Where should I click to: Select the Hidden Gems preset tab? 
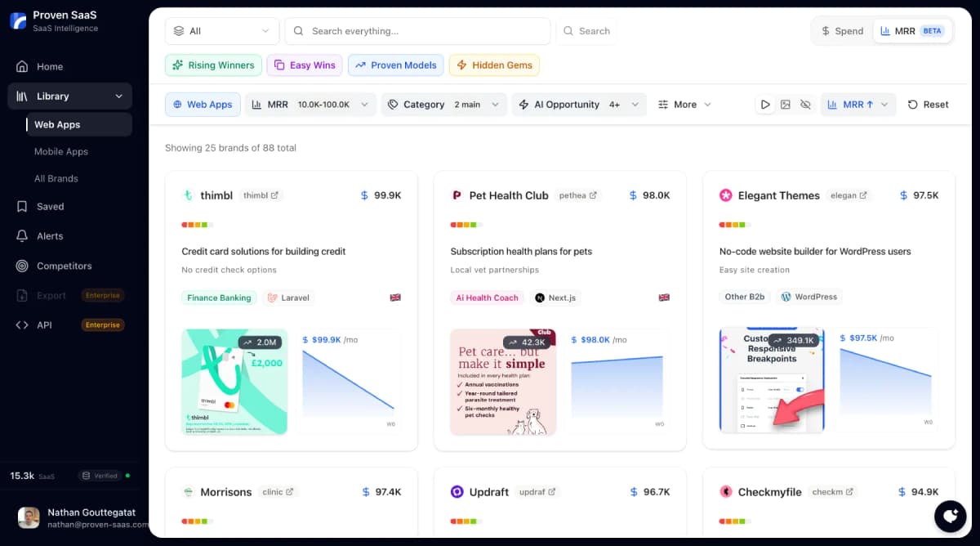point(494,65)
